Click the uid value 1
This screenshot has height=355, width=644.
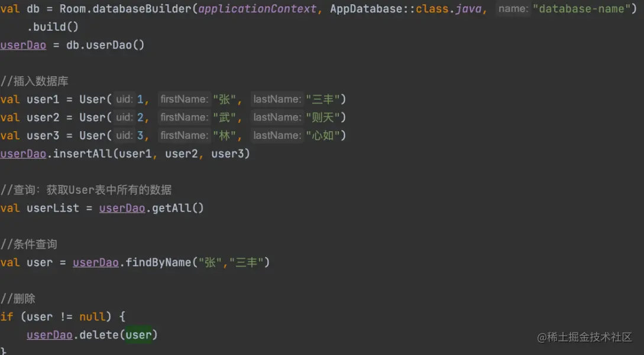coord(140,99)
